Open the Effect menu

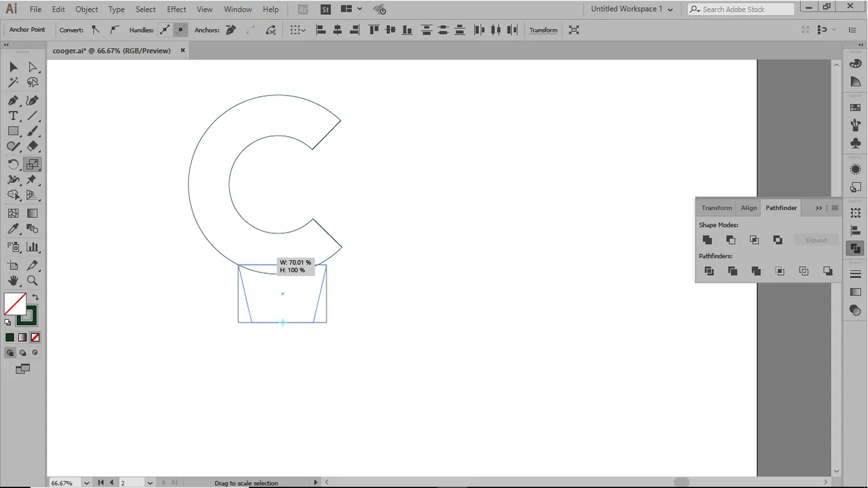pos(176,9)
